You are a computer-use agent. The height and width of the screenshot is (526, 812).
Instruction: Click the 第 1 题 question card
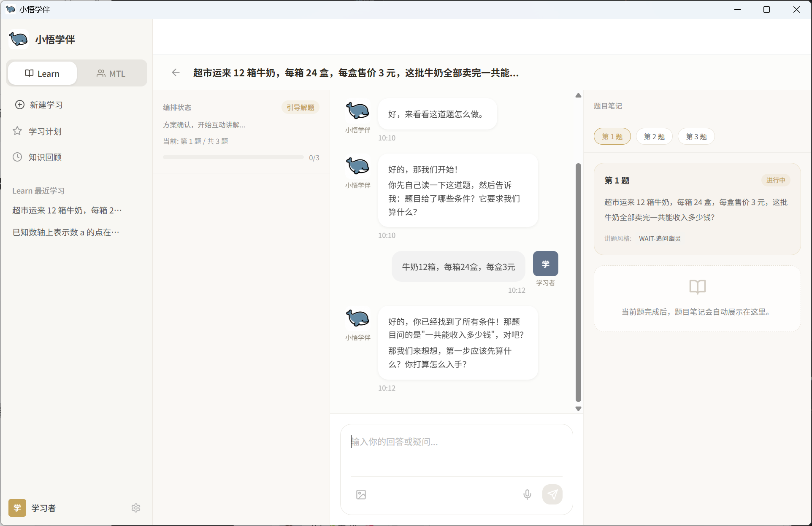point(697,209)
